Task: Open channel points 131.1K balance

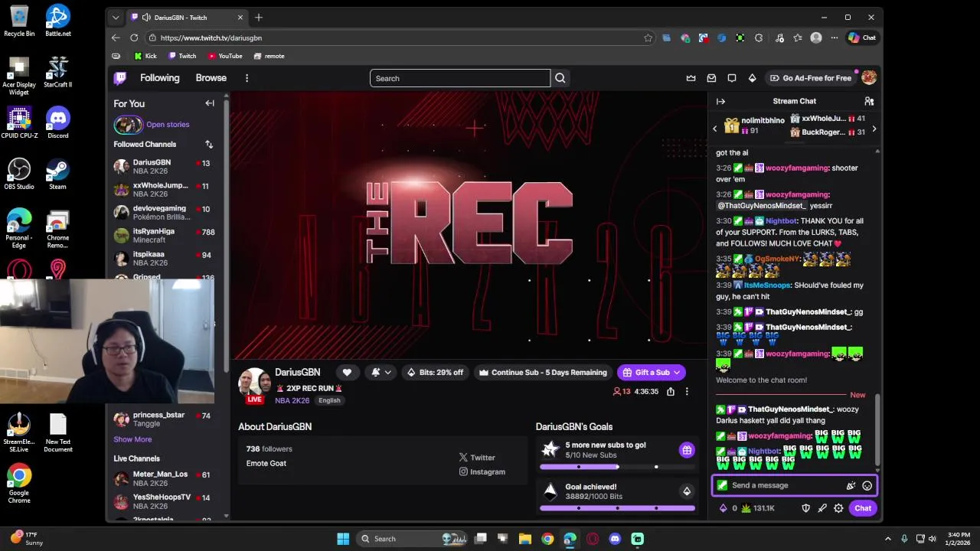Action: point(758,508)
